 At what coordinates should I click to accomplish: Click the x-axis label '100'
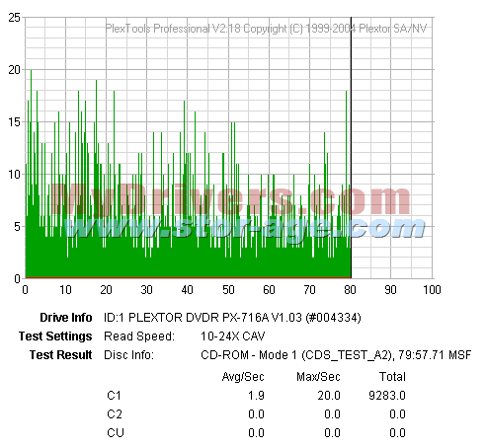click(432, 290)
